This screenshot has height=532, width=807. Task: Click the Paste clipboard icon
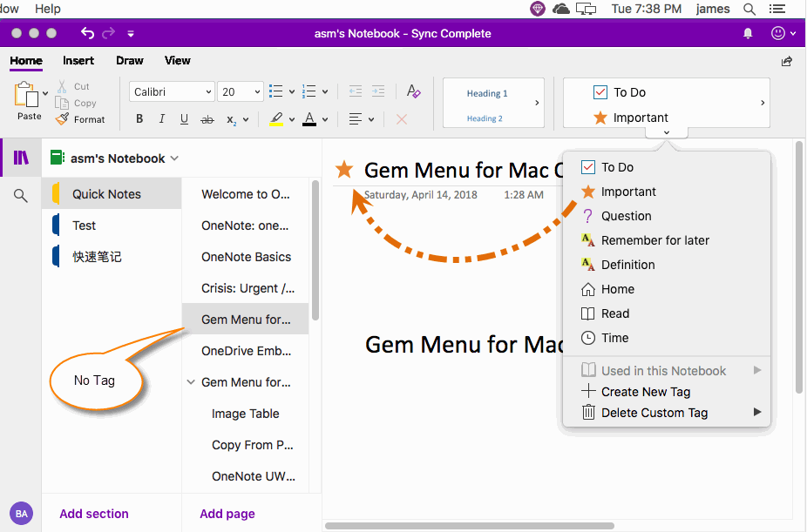26,95
